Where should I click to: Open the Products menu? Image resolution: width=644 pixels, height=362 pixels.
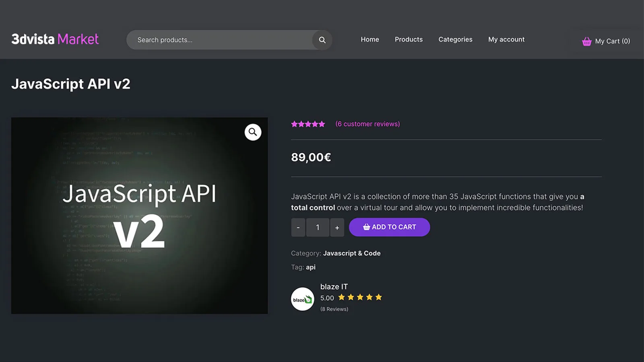pos(409,39)
